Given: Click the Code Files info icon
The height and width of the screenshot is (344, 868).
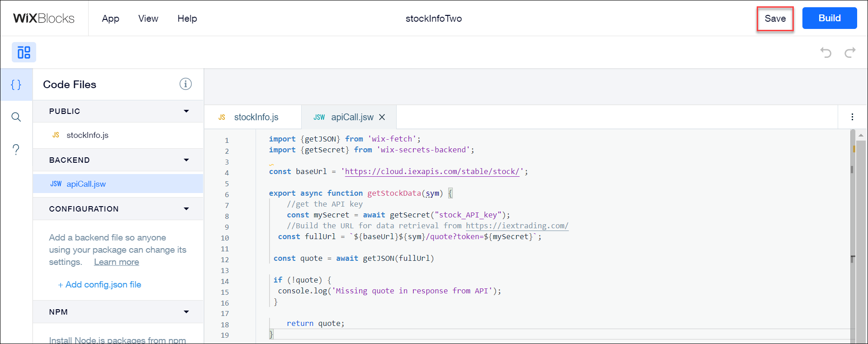Looking at the screenshot, I should (185, 84).
